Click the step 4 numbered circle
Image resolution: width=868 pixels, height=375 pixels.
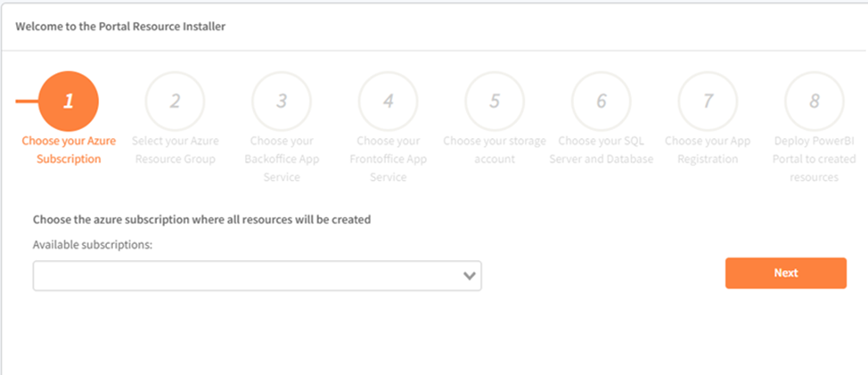pos(388,101)
